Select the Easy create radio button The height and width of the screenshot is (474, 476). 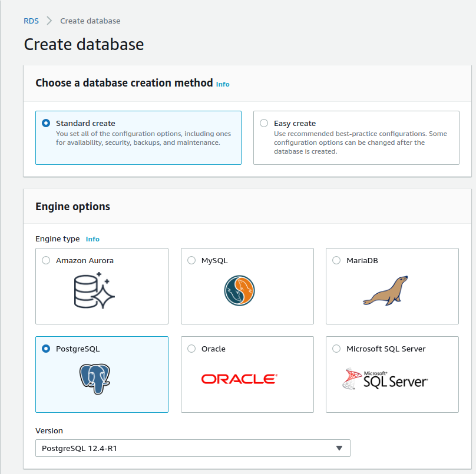(264, 123)
